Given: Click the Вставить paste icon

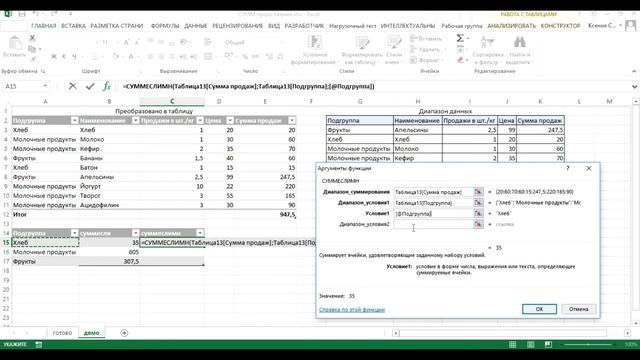Looking at the screenshot, I should pos(15,43).
